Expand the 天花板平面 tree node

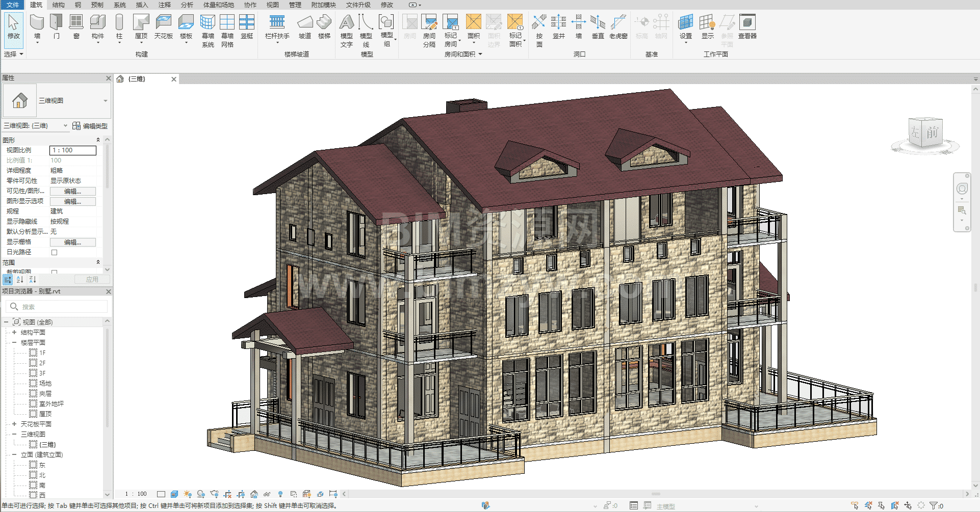click(x=14, y=424)
